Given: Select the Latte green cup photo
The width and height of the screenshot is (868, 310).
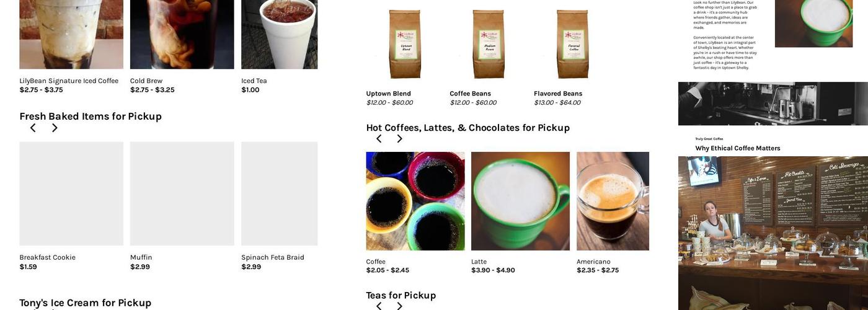Looking at the screenshot, I should point(520,201).
